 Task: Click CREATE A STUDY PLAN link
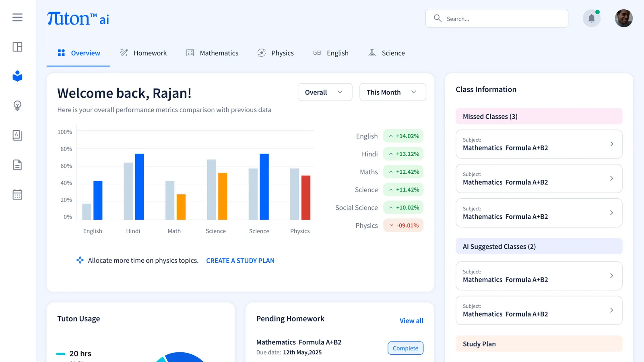(240, 261)
